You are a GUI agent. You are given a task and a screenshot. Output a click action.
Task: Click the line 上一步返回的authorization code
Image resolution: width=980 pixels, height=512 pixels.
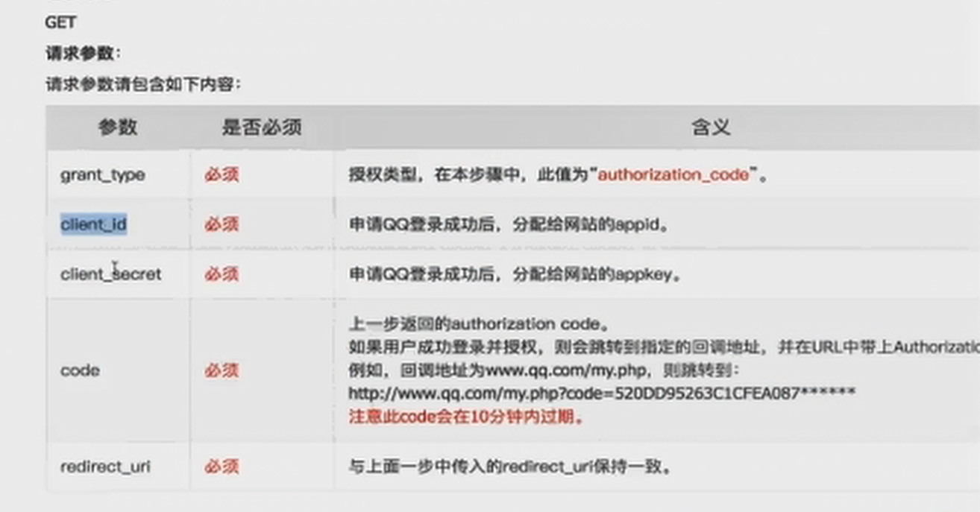coord(480,324)
